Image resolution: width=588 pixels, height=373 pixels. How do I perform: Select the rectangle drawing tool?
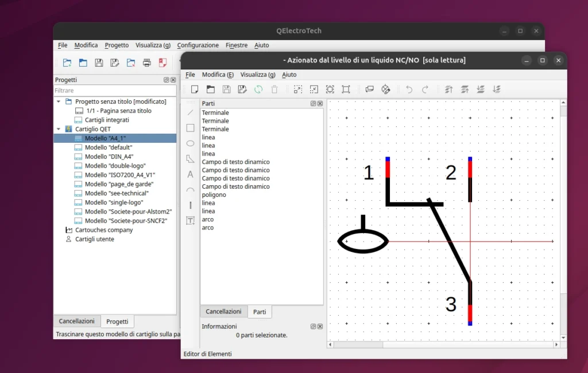coord(191,128)
